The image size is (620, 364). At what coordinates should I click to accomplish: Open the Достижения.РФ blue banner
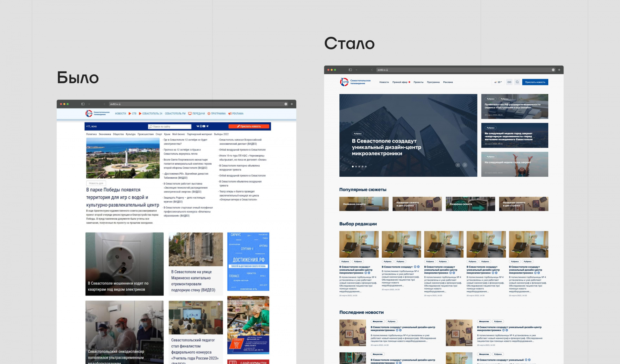coord(248,262)
